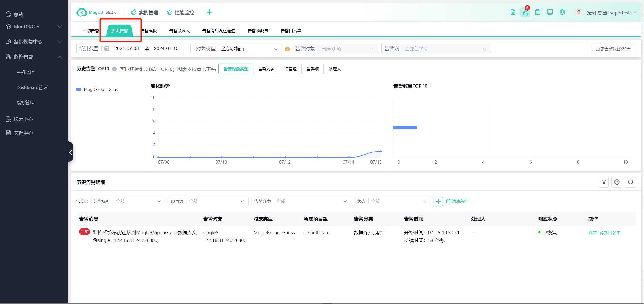Switch to the 告警项配置 tab
644x304 pixels.
[258, 31]
